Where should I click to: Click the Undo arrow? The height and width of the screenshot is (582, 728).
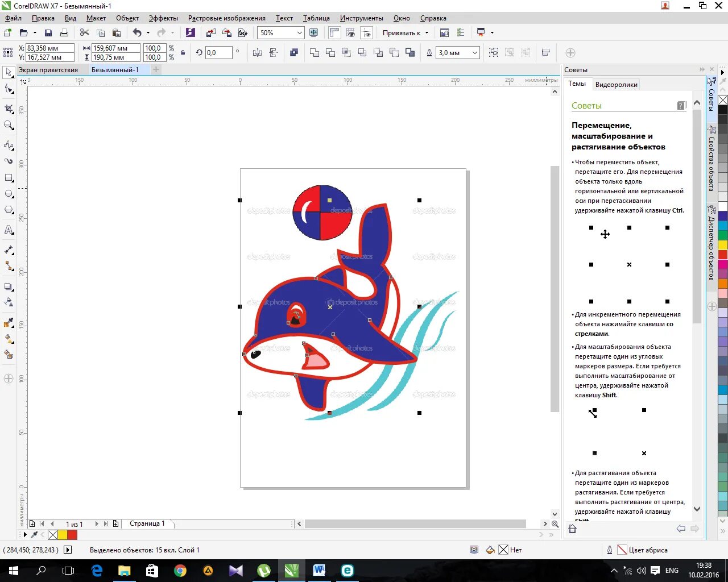[x=137, y=33]
